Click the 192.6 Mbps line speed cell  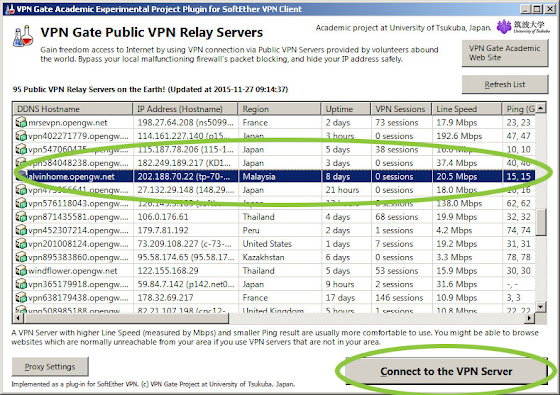pos(459,136)
